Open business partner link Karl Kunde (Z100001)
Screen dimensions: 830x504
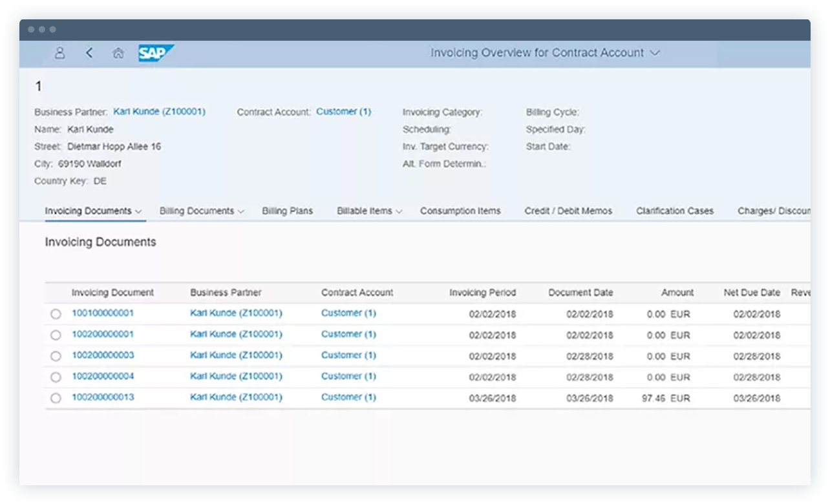click(x=159, y=111)
